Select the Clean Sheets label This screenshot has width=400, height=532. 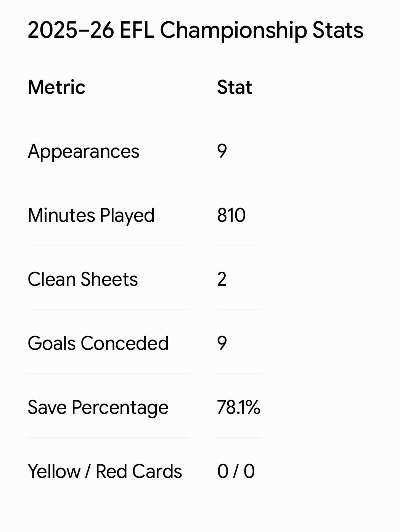83,279
